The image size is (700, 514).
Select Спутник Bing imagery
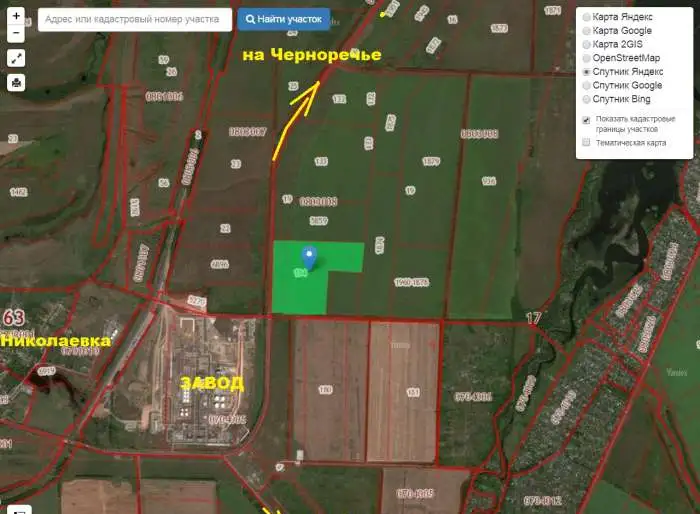(587, 99)
